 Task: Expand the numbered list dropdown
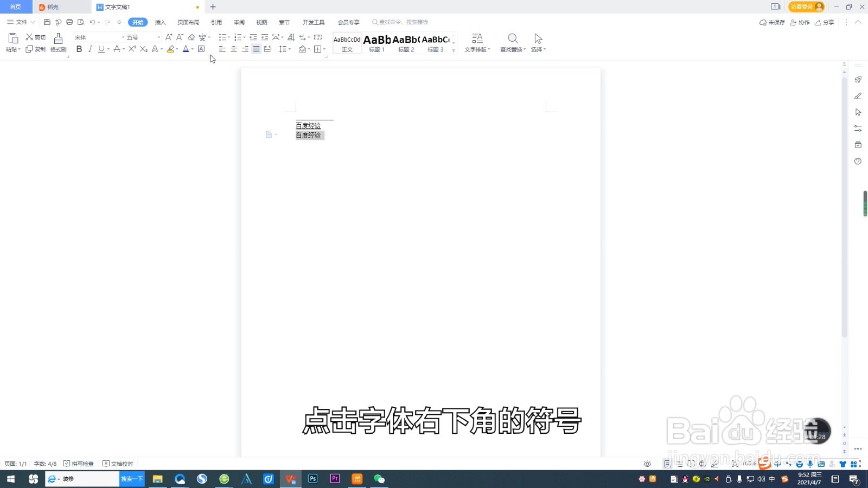[x=244, y=37]
